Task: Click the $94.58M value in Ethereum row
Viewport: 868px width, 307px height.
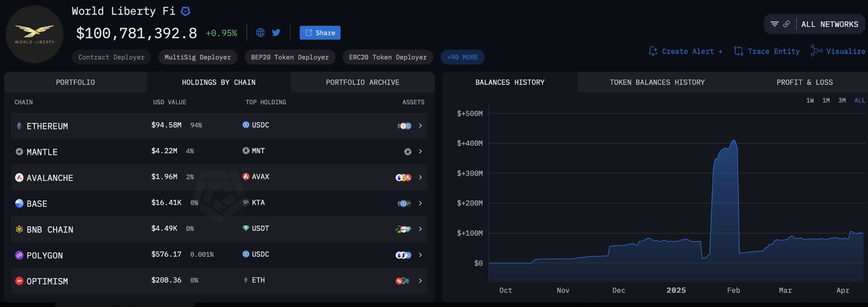Action: click(x=167, y=125)
